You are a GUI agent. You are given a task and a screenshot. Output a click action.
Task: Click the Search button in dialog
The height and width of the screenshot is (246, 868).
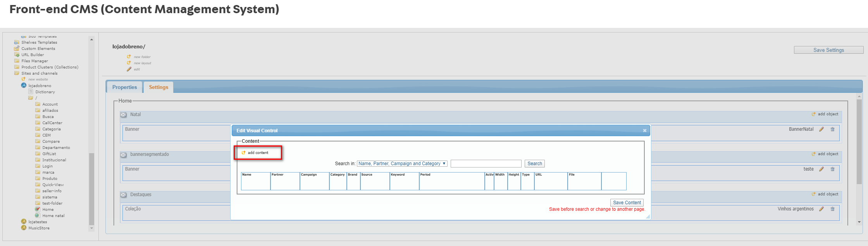pos(534,164)
